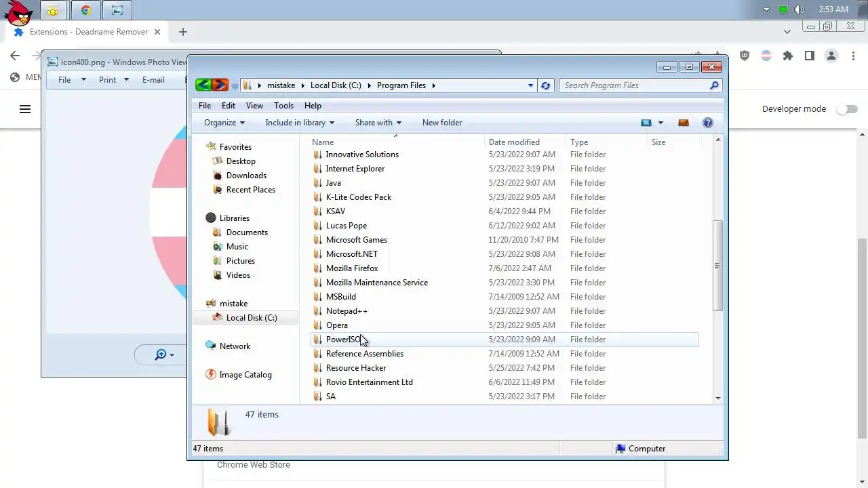Viewport: 868px width, 488px height.
Task: Open the Extensions page hamburger menu
Action: tap(25, 109)
